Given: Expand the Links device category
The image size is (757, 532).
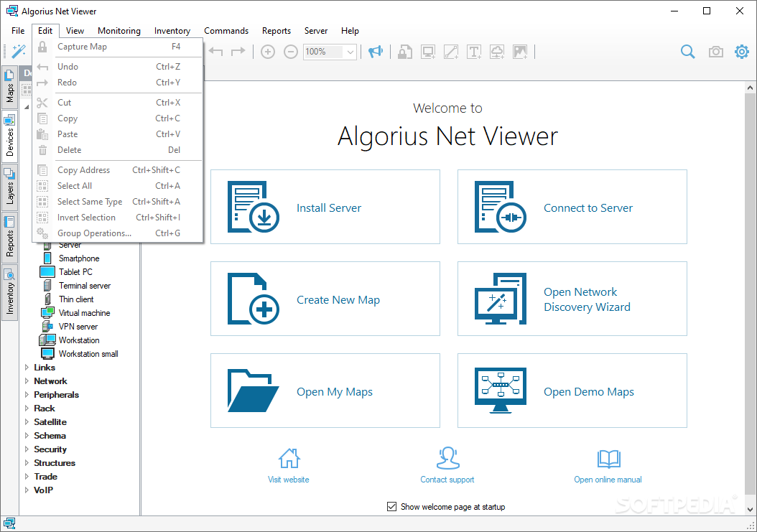Looking at the screenshot, I should [27, 368].
